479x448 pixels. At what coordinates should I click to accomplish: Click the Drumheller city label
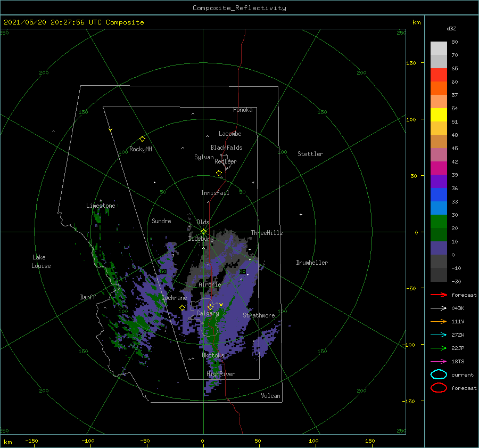[x=312, y=263]
